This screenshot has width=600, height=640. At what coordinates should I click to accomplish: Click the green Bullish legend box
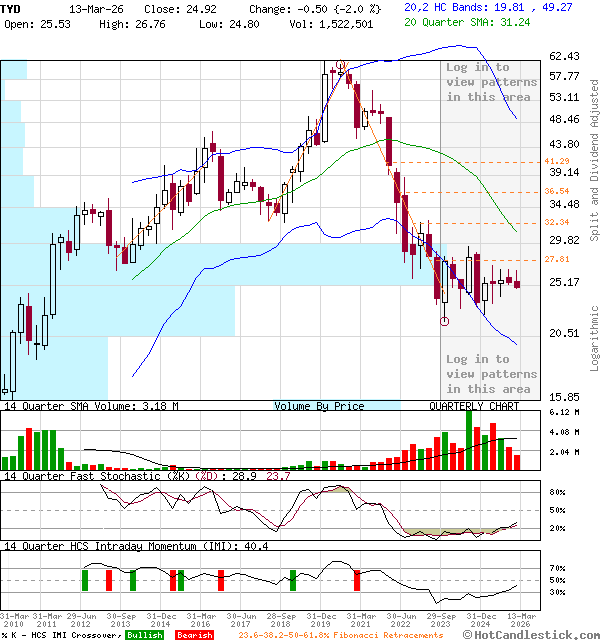click(x=145, y=634)
